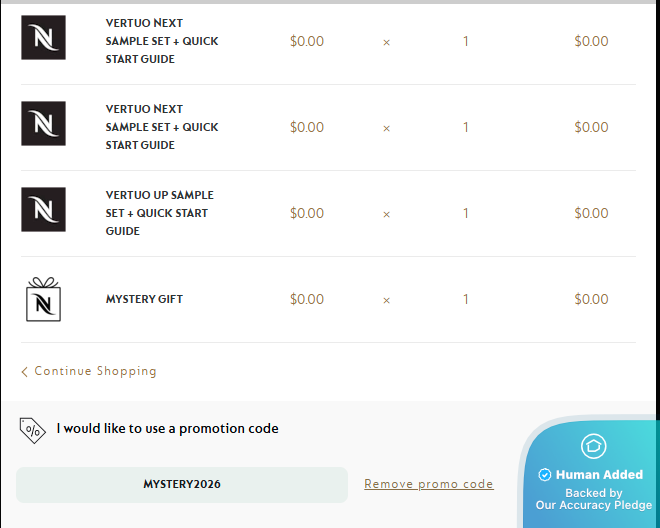
Task: Expand the promotion code section heading
Action: pos(167,429)
